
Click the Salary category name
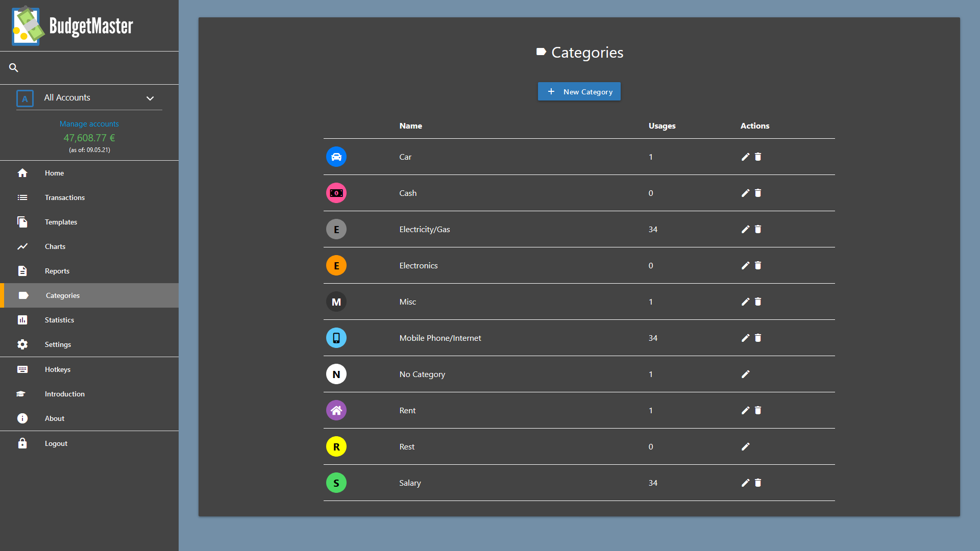410,483
